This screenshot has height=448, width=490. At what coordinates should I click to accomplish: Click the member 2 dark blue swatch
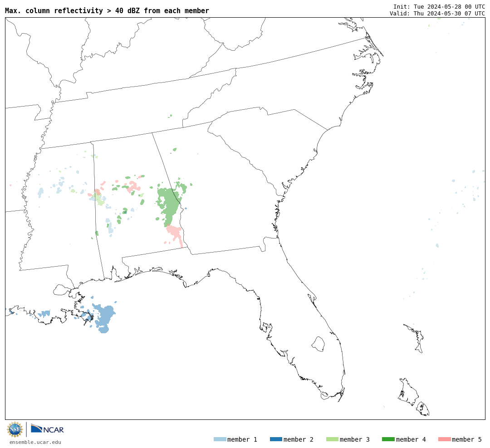[276, 439]
